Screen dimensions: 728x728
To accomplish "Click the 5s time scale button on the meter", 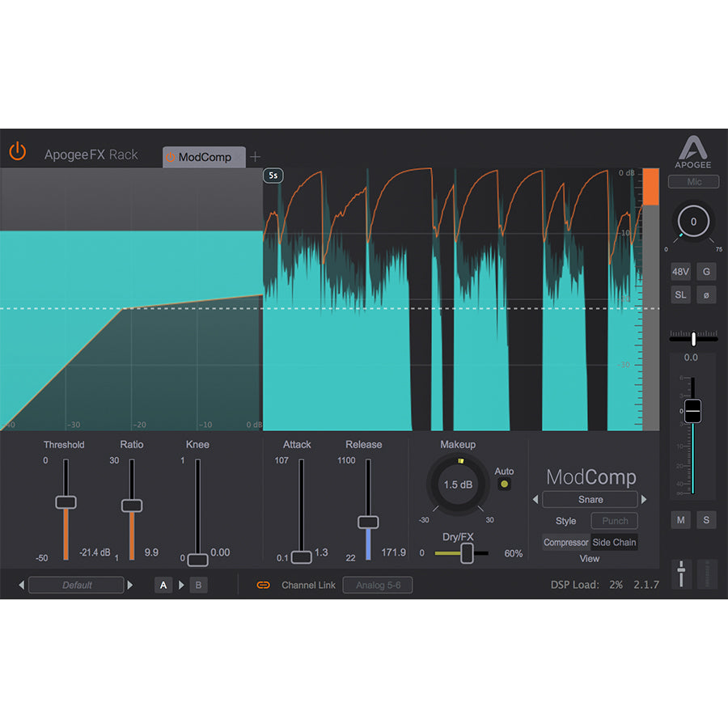I will coord(273,175).
